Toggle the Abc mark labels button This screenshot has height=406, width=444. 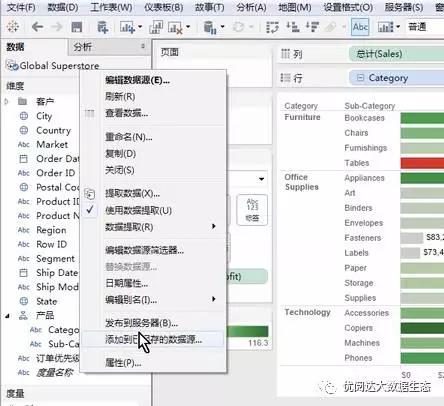360,27
